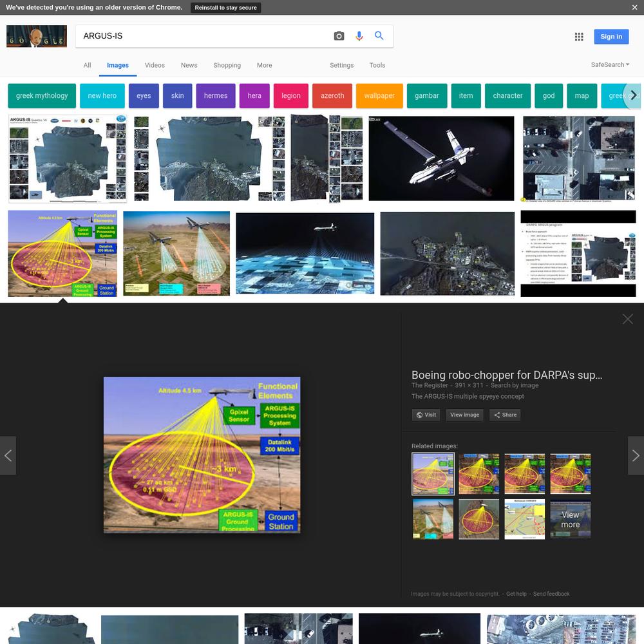The height and width of the screenshot is (644, 644).
Task: Select the gambar suggestion chip
Action: (x=427, y=96)
